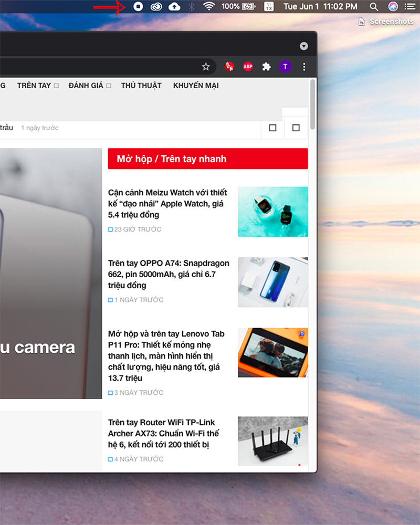Click the featured camera article image
The image size is (420, 525).
point(51,274)
